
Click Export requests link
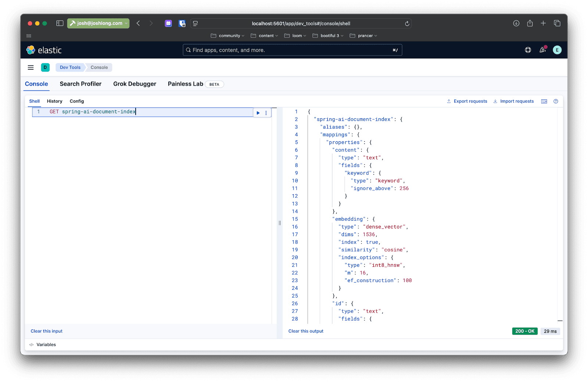(467, 101)
